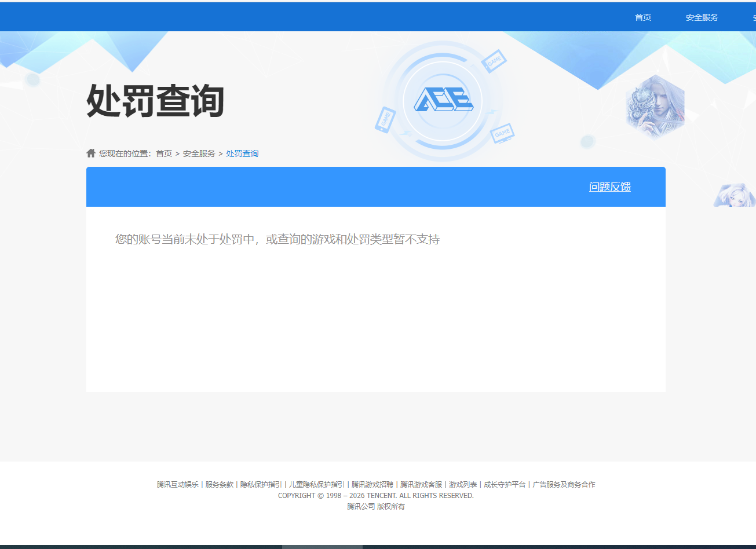Click the ACE logo emblem

point(443,100)
